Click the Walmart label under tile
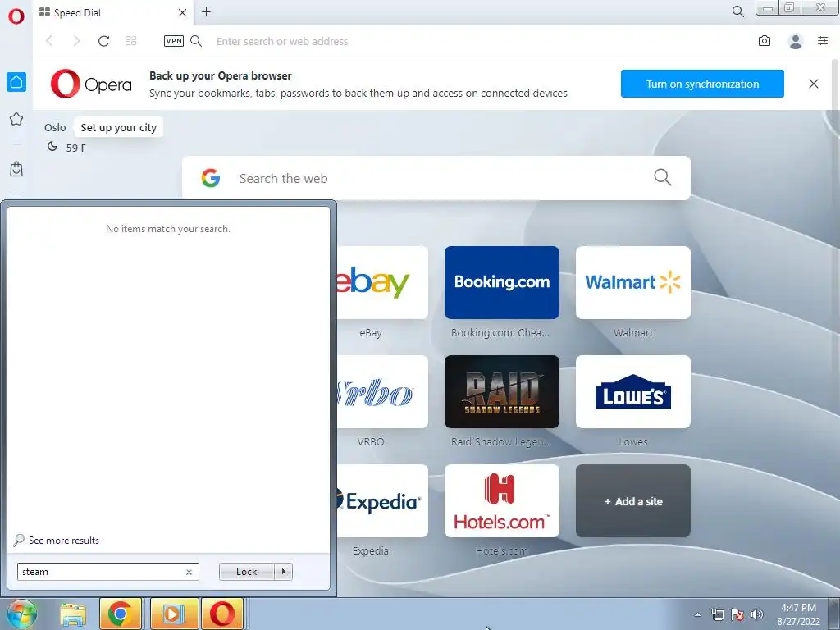The height and width of the screenshot is (630, 840). pyautogui.click(x=633, y=333)
